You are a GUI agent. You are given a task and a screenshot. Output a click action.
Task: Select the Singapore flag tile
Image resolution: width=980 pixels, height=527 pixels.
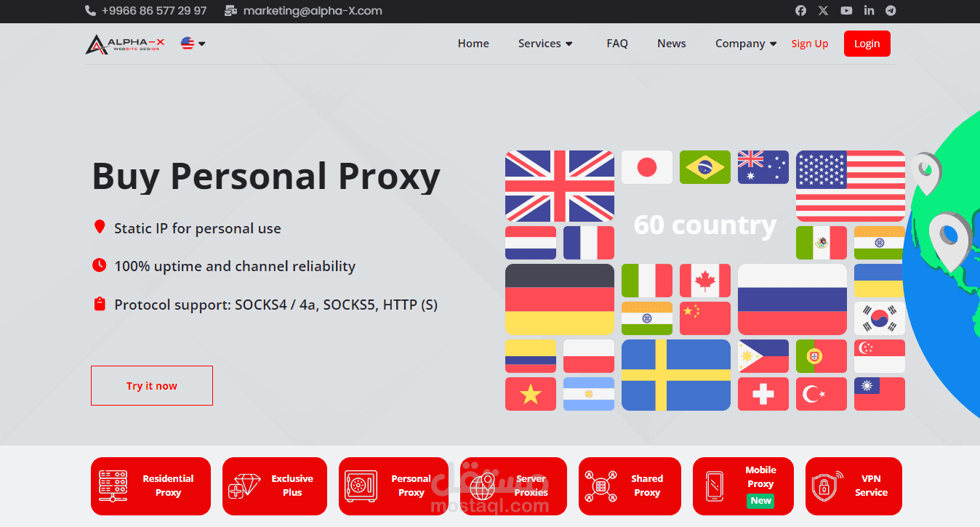pyautogui.click(x=880, y=356)
